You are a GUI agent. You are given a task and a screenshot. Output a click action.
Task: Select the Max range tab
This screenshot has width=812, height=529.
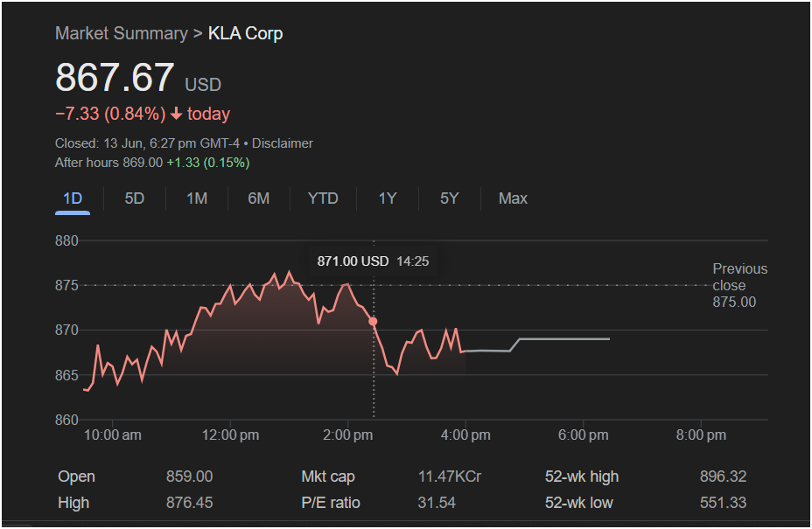click(514, 198)
